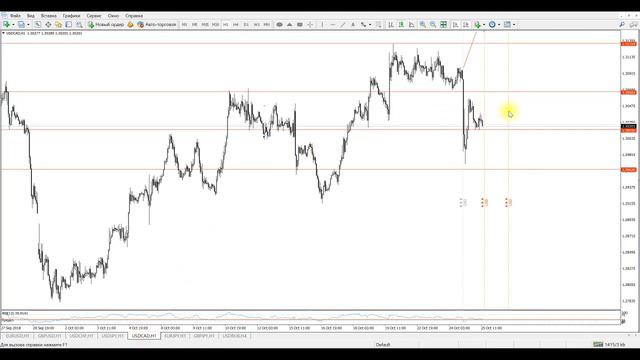Expand the Indicators dropdown arrow
Screen dimensions: 640x360
[484, 24]
